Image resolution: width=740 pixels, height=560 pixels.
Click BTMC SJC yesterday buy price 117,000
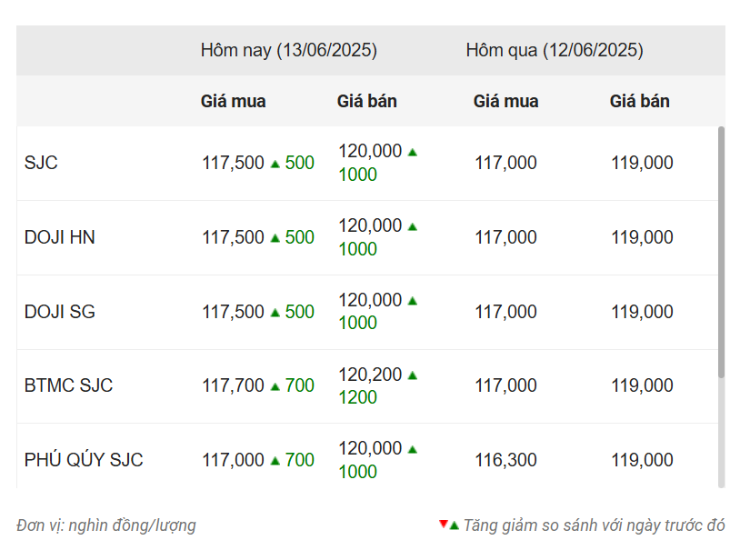505,385
